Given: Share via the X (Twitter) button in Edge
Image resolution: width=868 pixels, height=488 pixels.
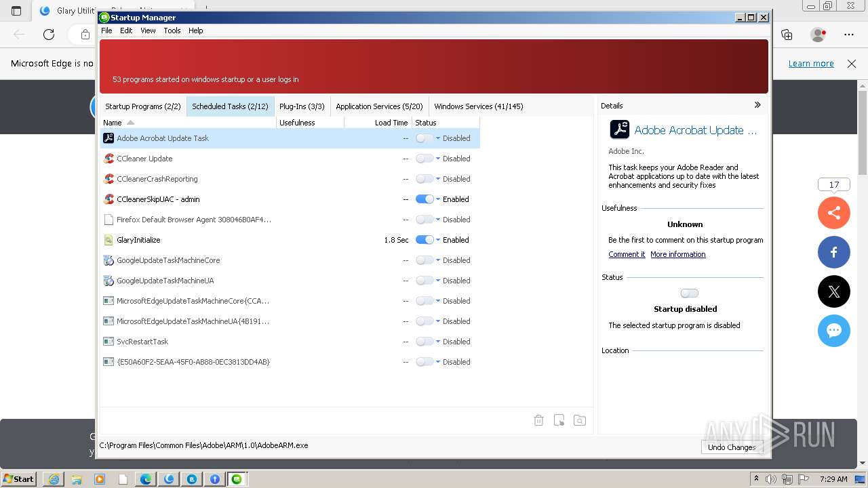Looking at the screenshot, I should pos(834,291).
